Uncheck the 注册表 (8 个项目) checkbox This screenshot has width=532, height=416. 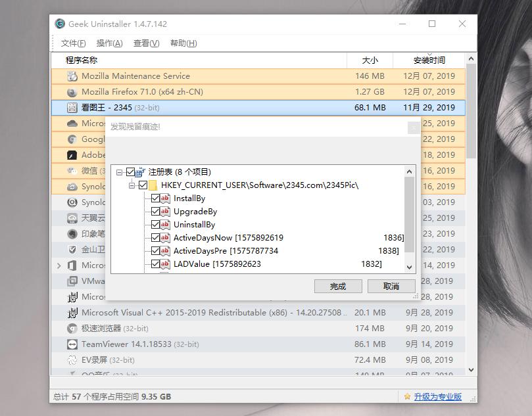(x=130, y=172)
